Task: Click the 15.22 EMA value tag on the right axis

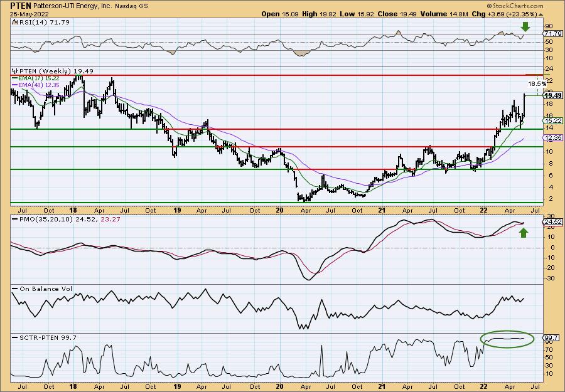Action: click(x=552, y=121)
